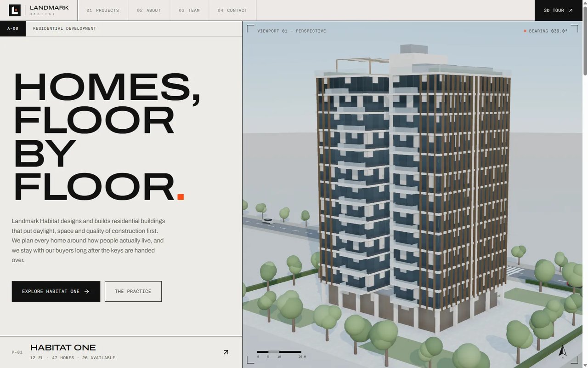This screenshot has height=368, width=588.
Task: Click the Viewport 01 — Perspective label
Action: click(292, 31)
